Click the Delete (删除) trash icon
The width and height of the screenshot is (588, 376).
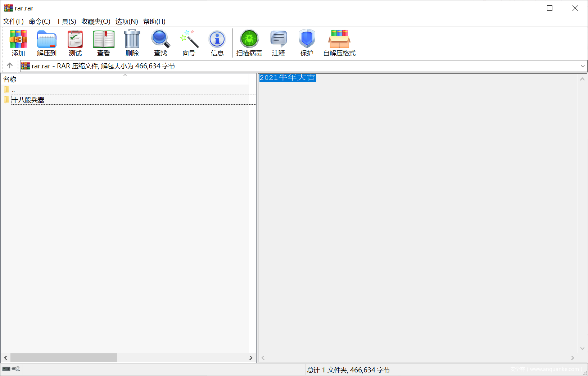click(x=132, y=40)
